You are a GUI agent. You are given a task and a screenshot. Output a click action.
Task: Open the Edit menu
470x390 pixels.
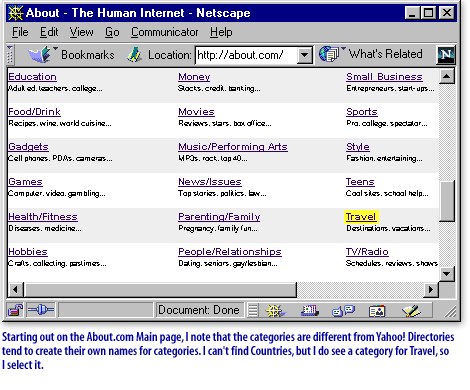click(x=49, y=32)
